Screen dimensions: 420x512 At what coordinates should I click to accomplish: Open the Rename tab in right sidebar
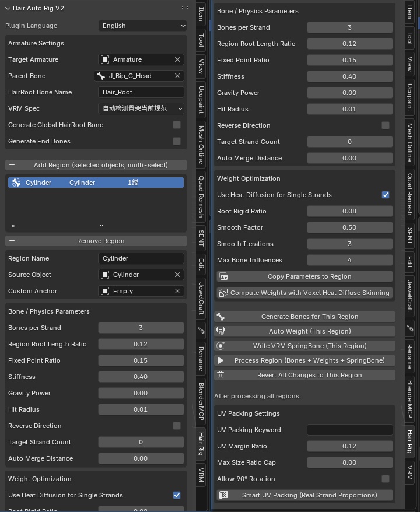pyautogui.click(x=409, y=356)
